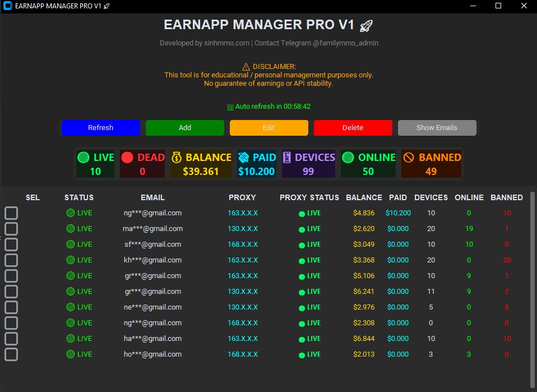Click the disclaimer warning triangle icon

246,67
